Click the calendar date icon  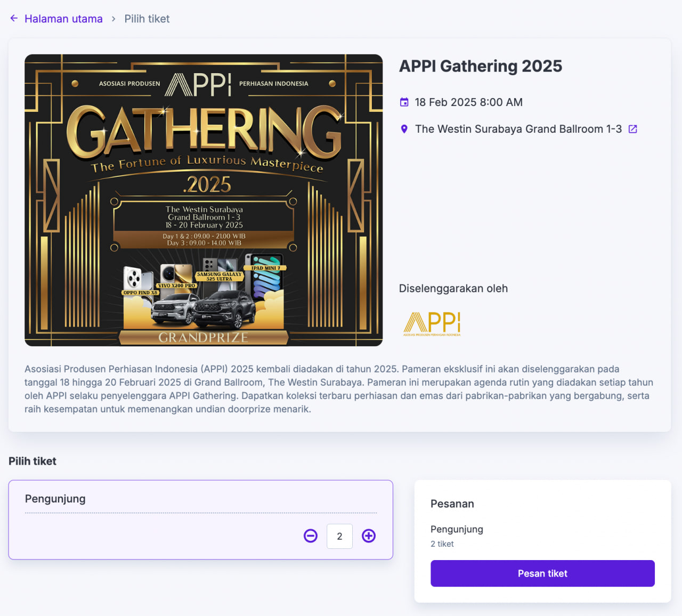click(404, 102)
